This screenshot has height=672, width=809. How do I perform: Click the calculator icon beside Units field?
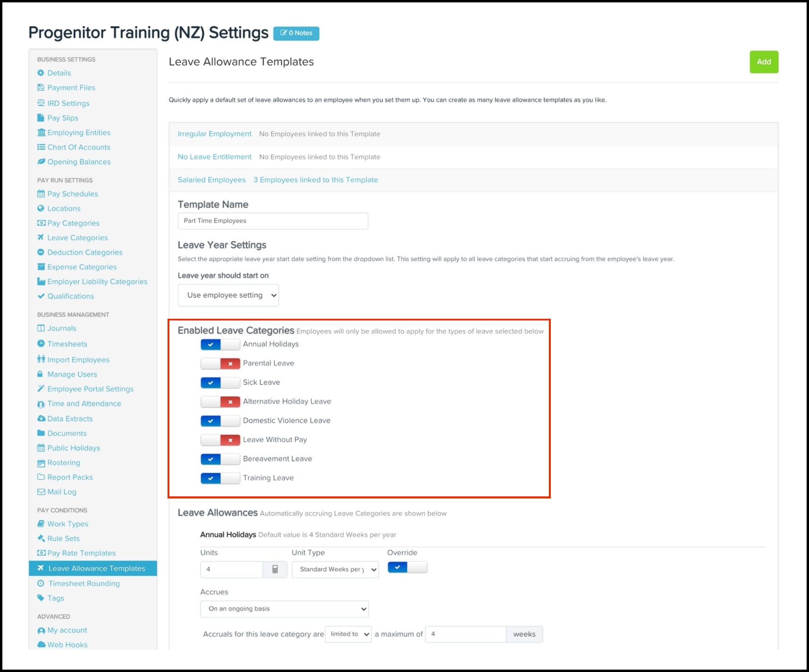(x=275, y=569)
